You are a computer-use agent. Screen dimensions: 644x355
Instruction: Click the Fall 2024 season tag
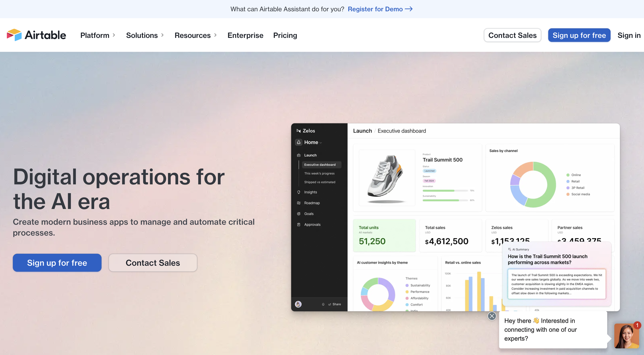coord(429,181)
